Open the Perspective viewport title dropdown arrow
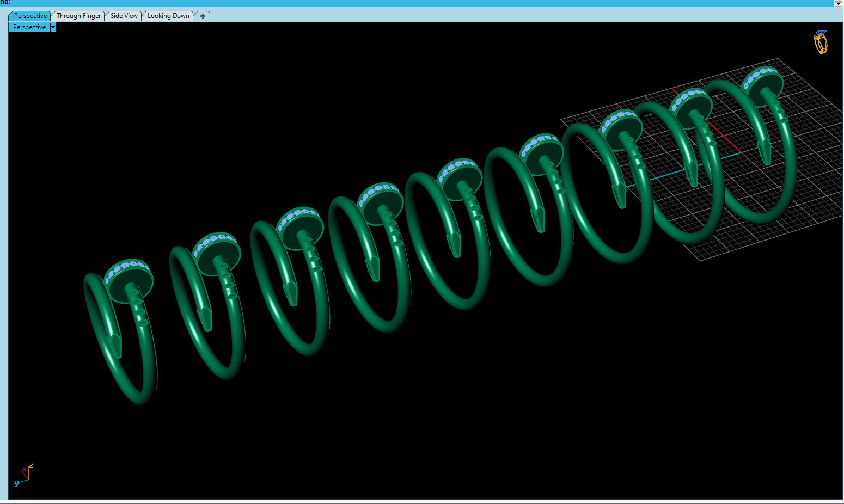Image resolution: width=844 pixels, height=504 pixels. coord(53,27)
